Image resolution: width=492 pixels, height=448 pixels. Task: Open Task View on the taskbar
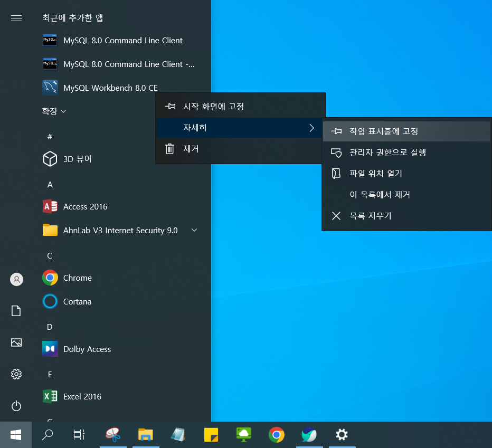tap(79, 435)
